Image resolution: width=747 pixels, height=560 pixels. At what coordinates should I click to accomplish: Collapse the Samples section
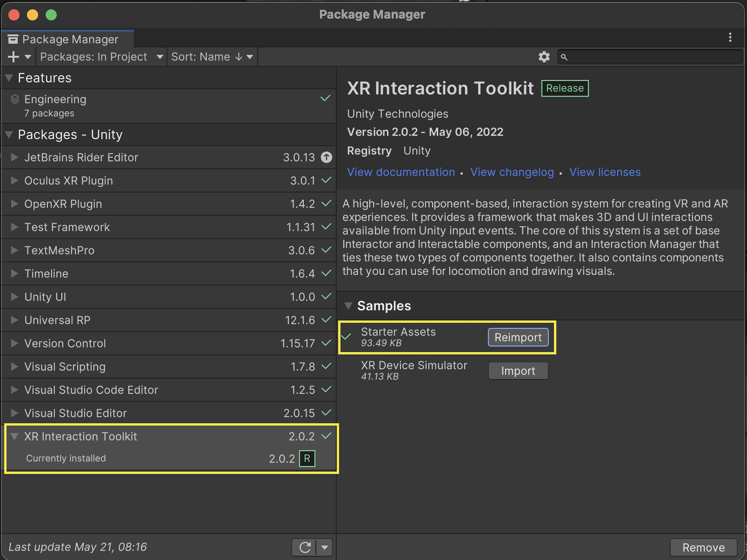tap(348, 306)
